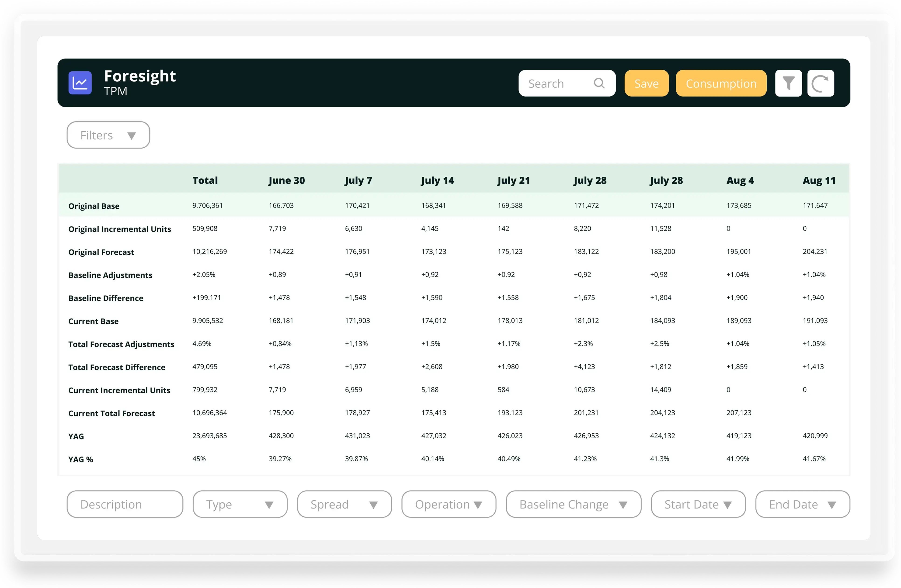Open the End Date picker
901x588 pixels.
pos(802,504)
